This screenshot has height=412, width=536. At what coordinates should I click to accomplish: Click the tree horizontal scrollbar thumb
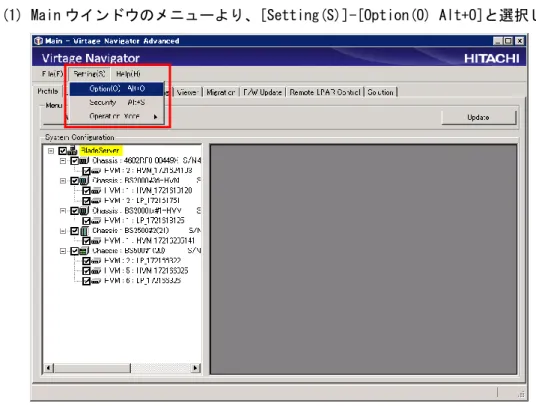point(92,368)
